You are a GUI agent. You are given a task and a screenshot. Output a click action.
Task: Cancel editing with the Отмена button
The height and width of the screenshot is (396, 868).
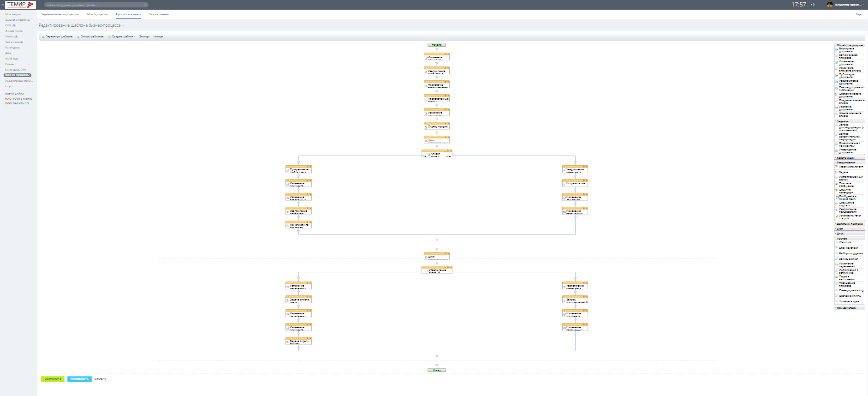pos(101,379)
